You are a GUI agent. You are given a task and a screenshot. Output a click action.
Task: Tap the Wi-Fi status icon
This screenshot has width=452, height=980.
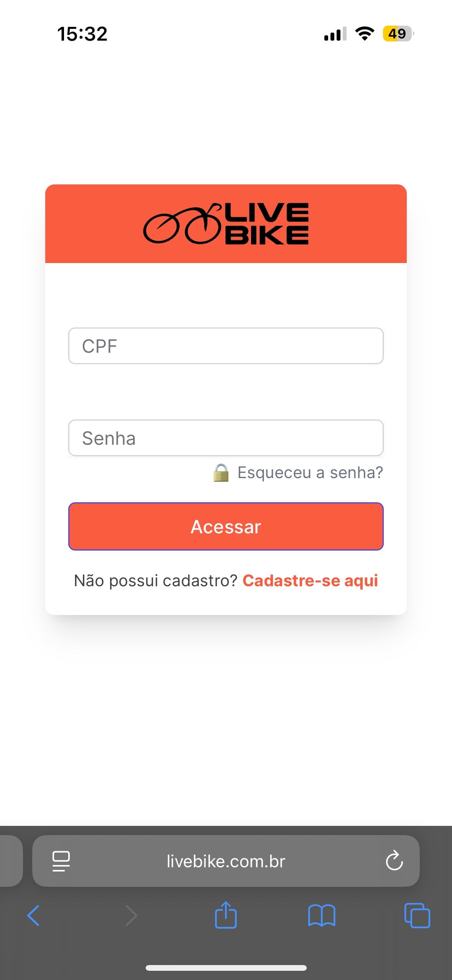tap(365, 34)
